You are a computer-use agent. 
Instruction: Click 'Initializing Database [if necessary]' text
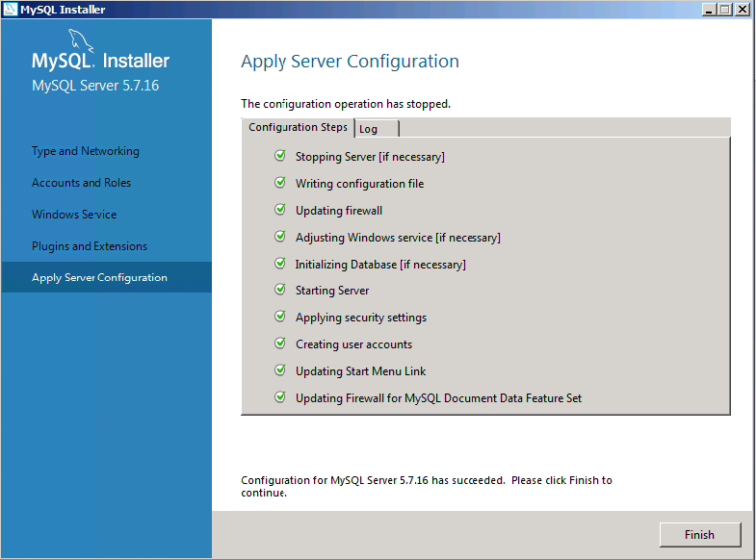click(x=380, y=265)
